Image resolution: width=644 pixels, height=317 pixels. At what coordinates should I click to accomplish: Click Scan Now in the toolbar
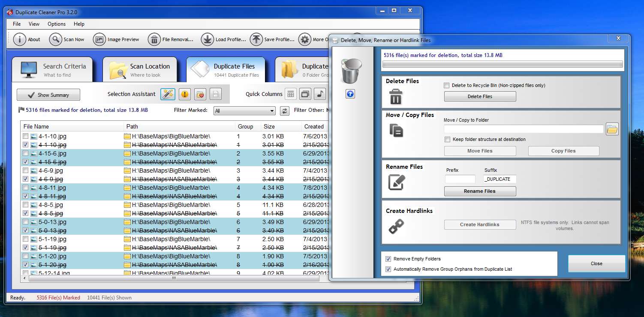tap(67, 39)
